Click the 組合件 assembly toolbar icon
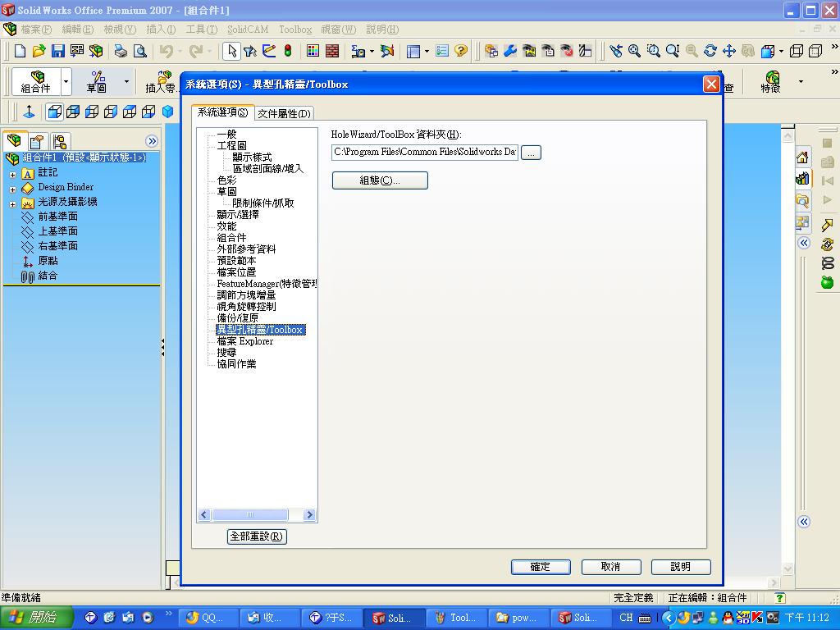Viewport: 840px width, 630px height. coord(36,81)
